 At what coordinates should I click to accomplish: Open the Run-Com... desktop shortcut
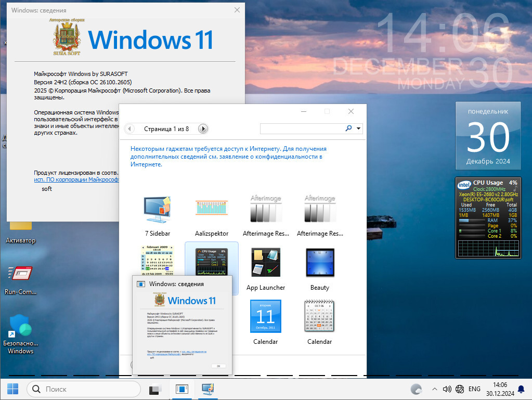(x=20, y=280)
